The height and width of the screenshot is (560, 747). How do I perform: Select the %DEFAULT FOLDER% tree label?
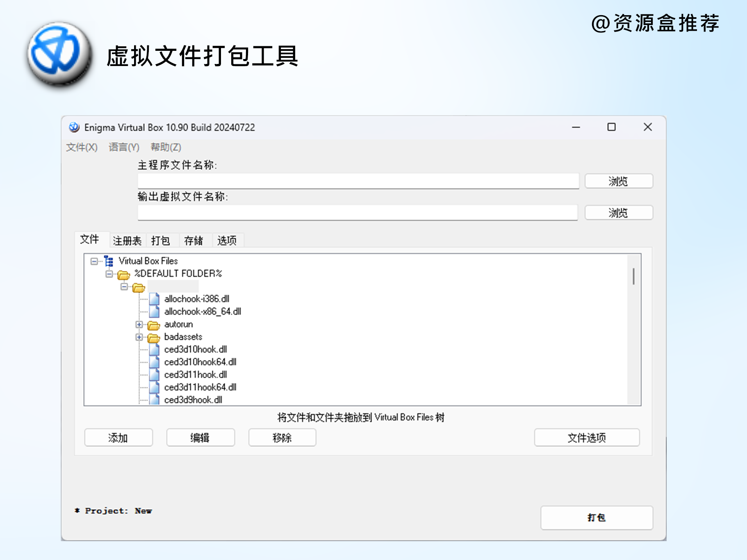(178, 273)
